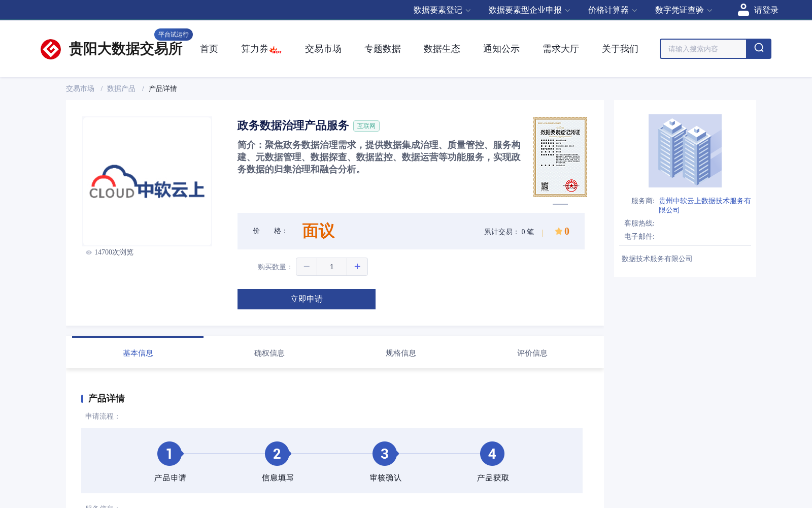Image resolution: width=812 pixels, height=508 pixels.
Task: Focus the search input box
Action: coord(703,49)
